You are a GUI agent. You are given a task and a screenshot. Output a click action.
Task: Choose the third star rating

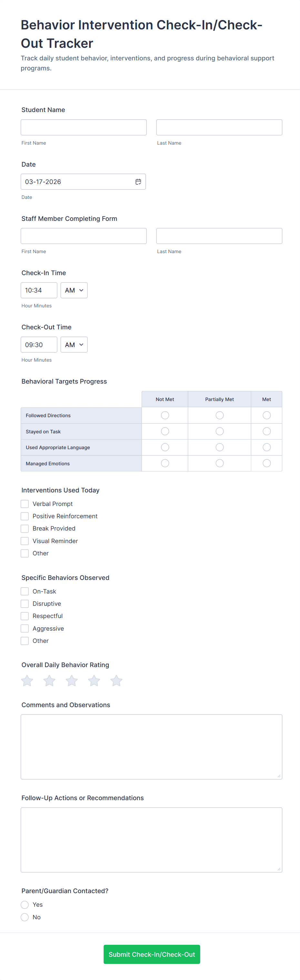(72, 680)
